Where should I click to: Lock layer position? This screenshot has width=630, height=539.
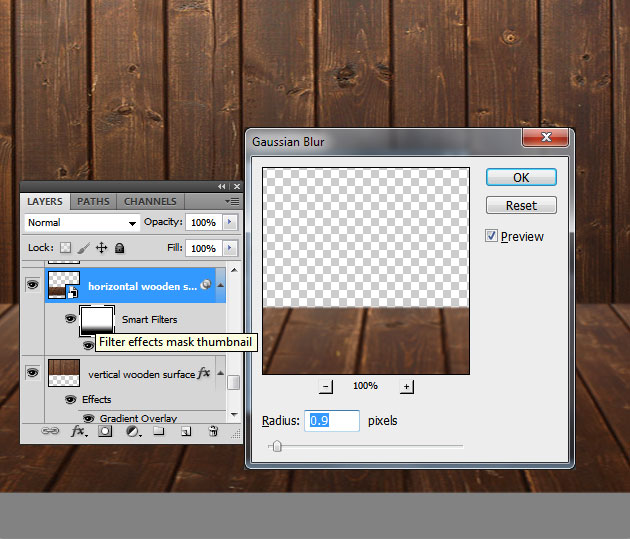pyautogui.click(x=101, y=248)
